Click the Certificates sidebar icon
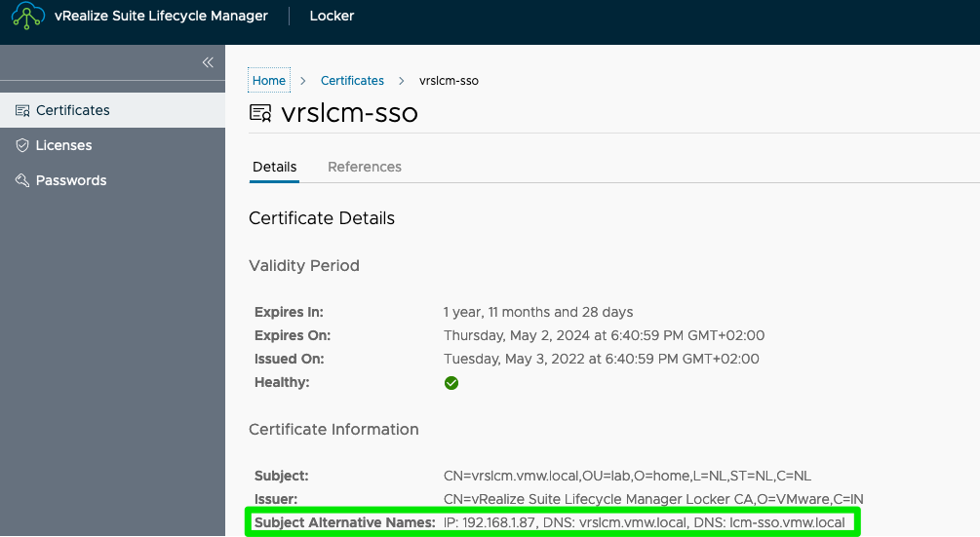 coord(22,110)
